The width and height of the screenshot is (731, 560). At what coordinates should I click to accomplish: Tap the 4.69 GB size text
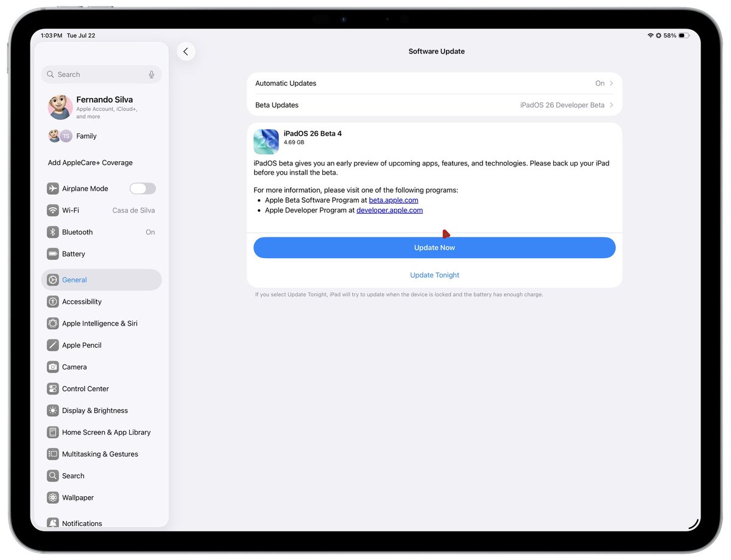click(x=294, y=142)
